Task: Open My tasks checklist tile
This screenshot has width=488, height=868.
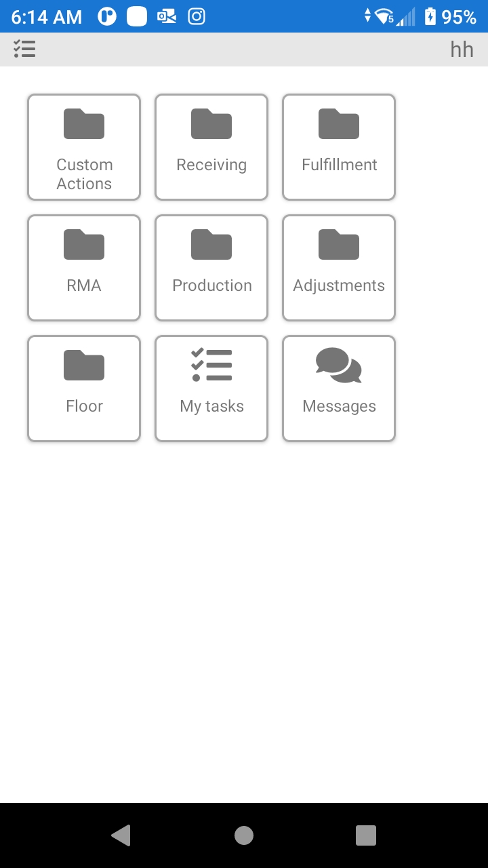Action: [211, 389]
